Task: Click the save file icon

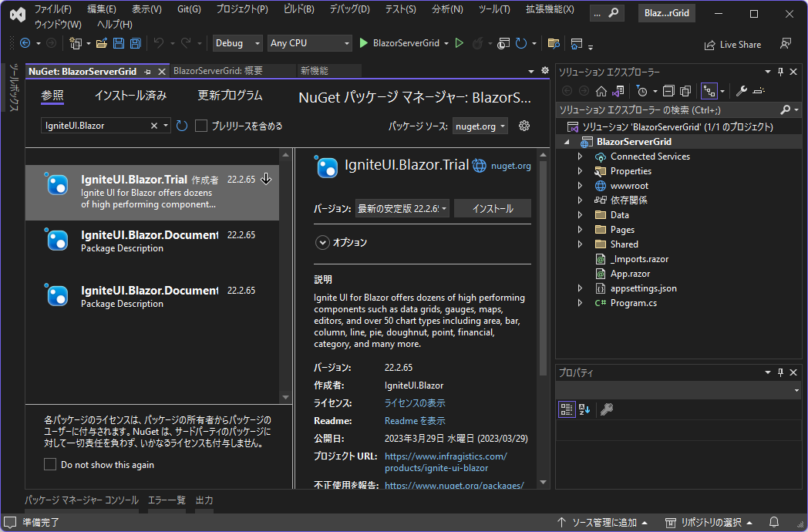Action: 119,43
